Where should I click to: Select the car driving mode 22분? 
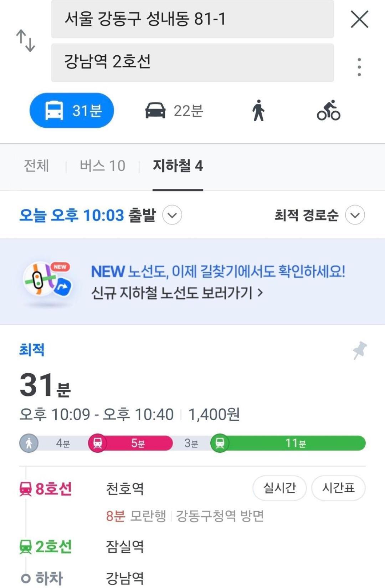click(x=174, y=111)
